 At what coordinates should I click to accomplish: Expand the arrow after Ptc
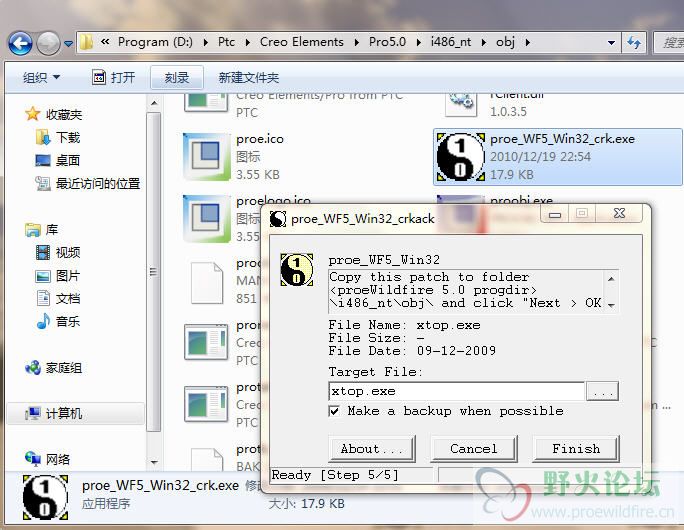pyautogui.click(x=248, y=42)
